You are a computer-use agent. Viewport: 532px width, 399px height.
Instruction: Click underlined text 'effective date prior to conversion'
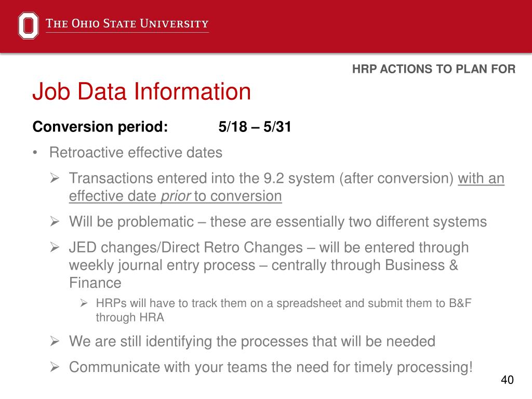pos(176,196)
